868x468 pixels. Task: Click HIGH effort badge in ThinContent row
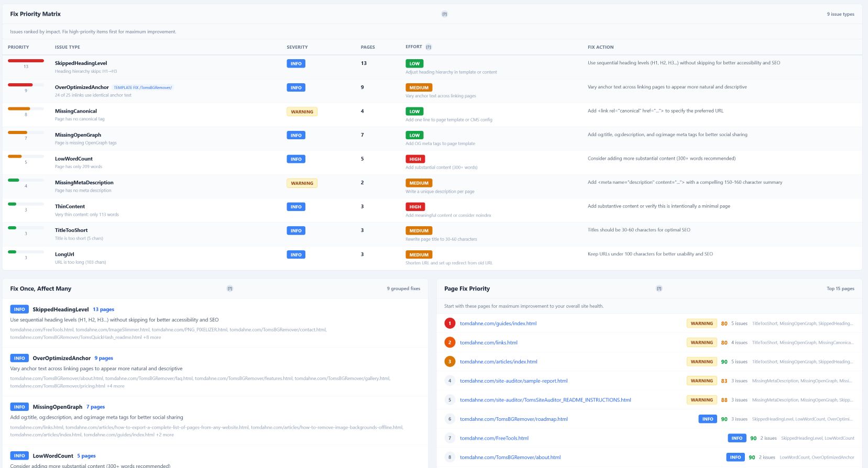coord(415,207)
